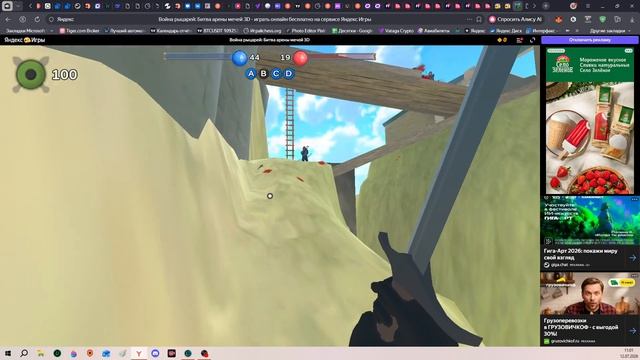
Task: Open the page options three-dots in address bar
Action: click(469, 19)
